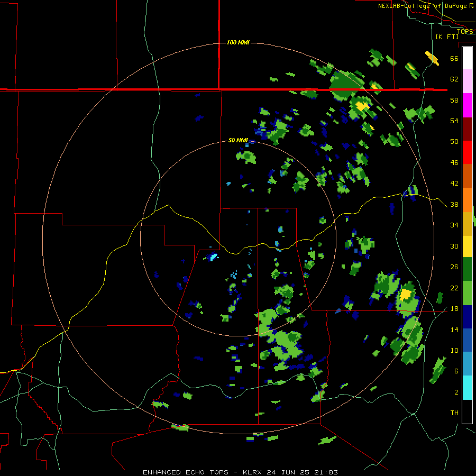Click the bright cyan low echo west of radar
This screenshot has height=476, width=476.
point(214,257)
